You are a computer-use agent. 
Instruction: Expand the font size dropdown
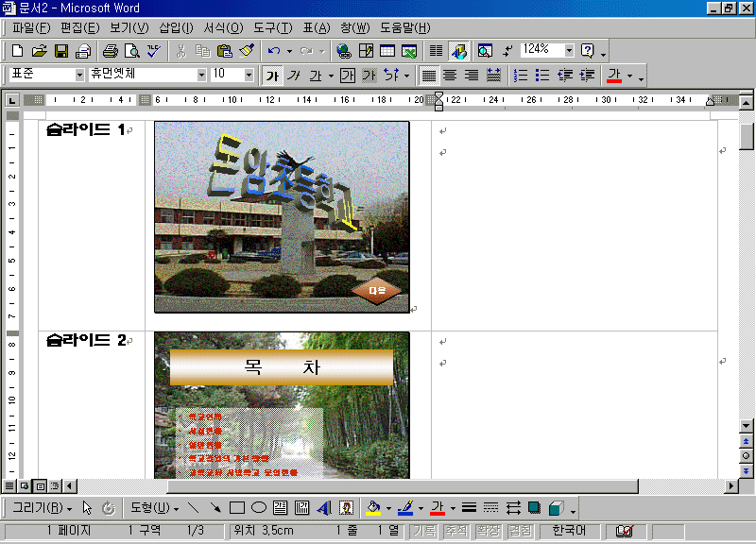[249, 76]
